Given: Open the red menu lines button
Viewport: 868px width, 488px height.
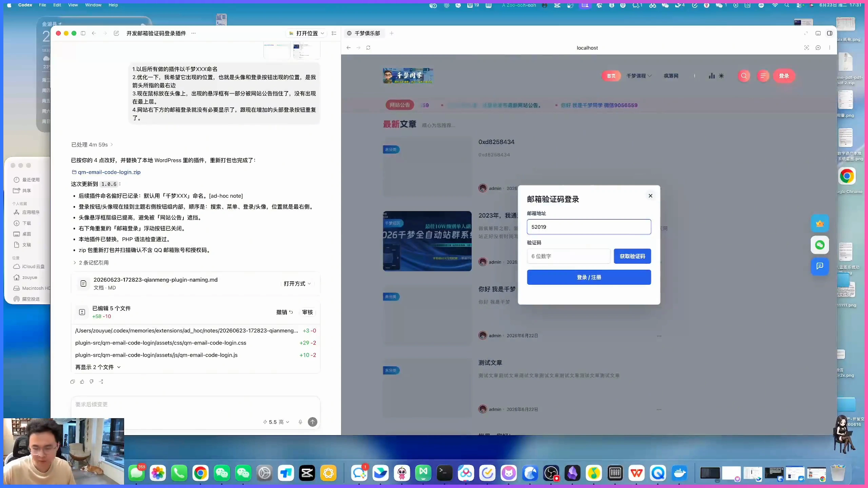Looking at the screenshot, I should click(763, 76).
